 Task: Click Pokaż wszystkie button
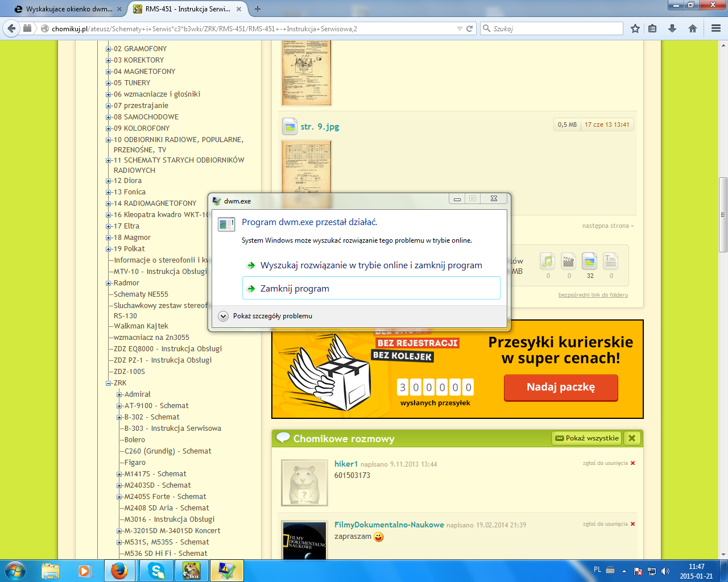point(586,438)
